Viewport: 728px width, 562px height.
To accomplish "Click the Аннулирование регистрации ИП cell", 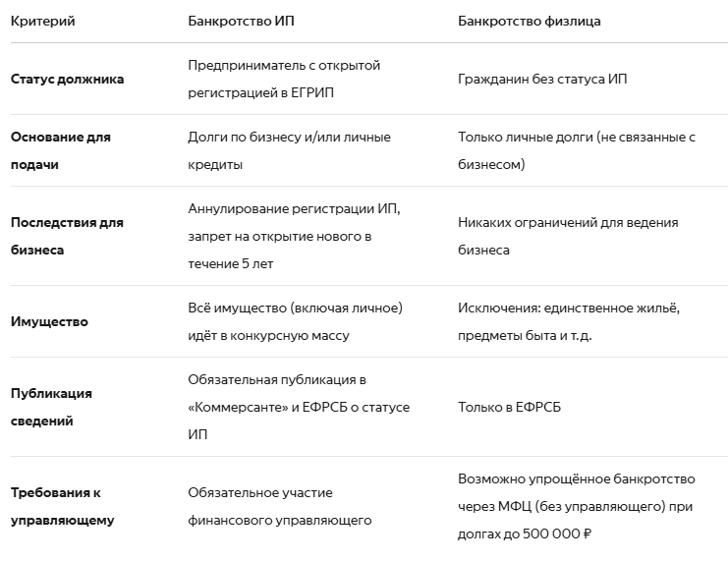I will (294, 236).
